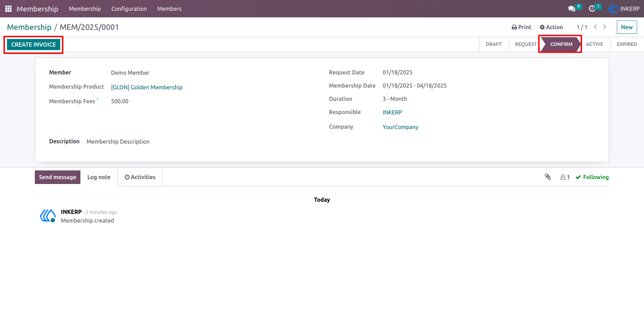Screen dimensions: 644x336
Task: Click the Membership app title
Action: pyautogui.click(x=37, y=9)
